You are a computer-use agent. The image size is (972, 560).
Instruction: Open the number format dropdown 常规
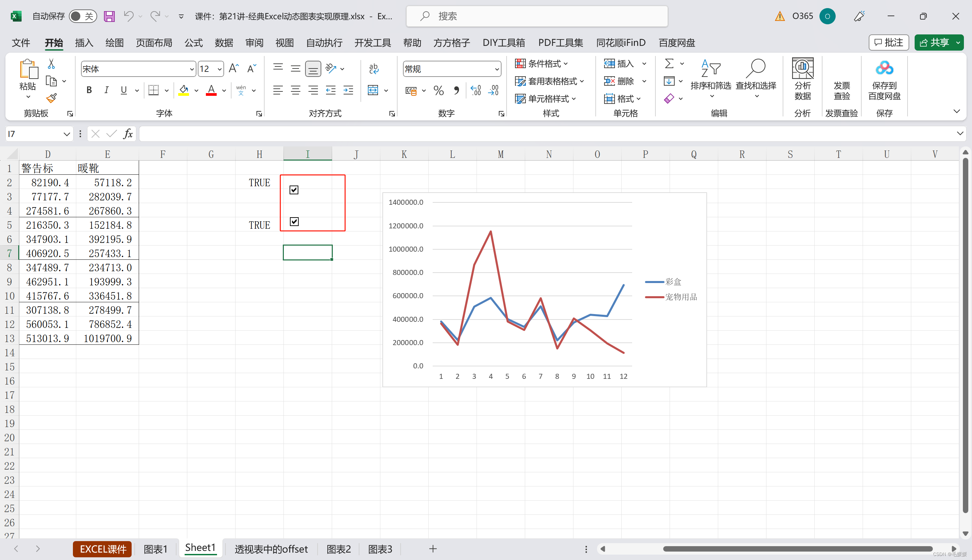pos(497,69)
